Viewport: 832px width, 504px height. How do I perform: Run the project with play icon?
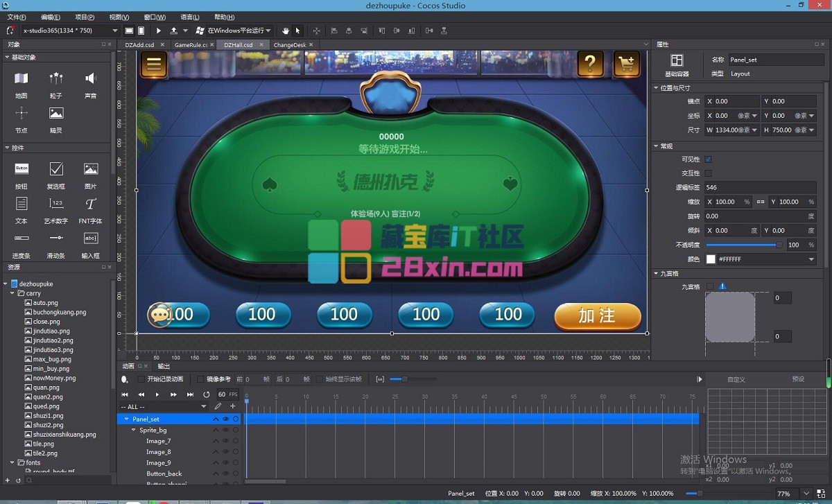pos(158,31)
